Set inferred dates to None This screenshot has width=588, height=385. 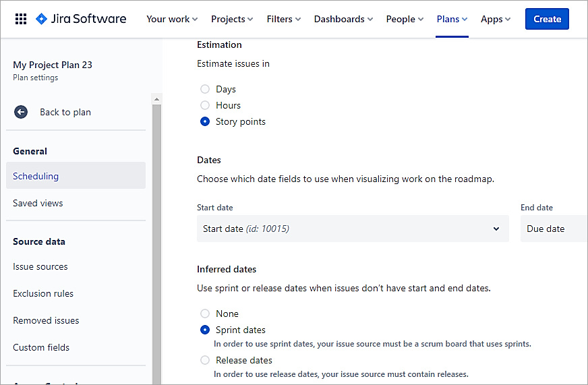205,314
